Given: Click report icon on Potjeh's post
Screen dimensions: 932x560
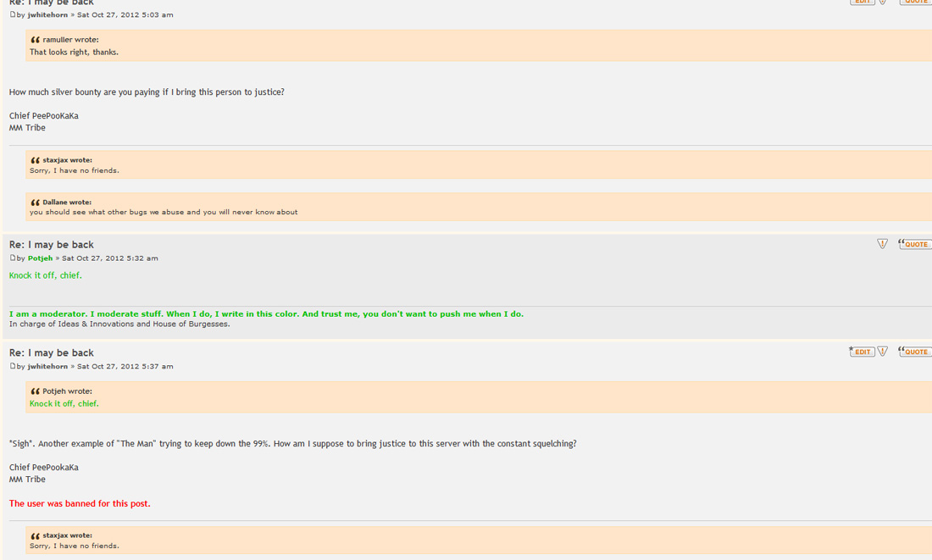Looking at the screenshot, I should coord(882,244).
